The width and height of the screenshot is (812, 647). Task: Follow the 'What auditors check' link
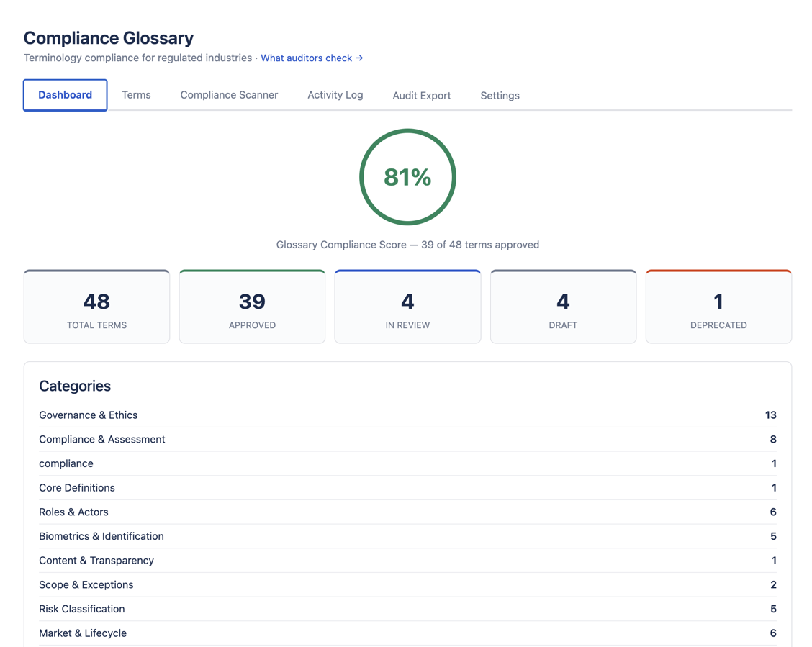click(312, 58)
